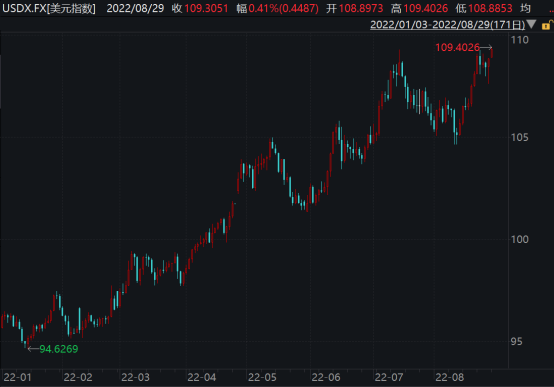
Task: Select the date range 2022/01/03-2022/08/29(171日) link
Action: point(447,25)
